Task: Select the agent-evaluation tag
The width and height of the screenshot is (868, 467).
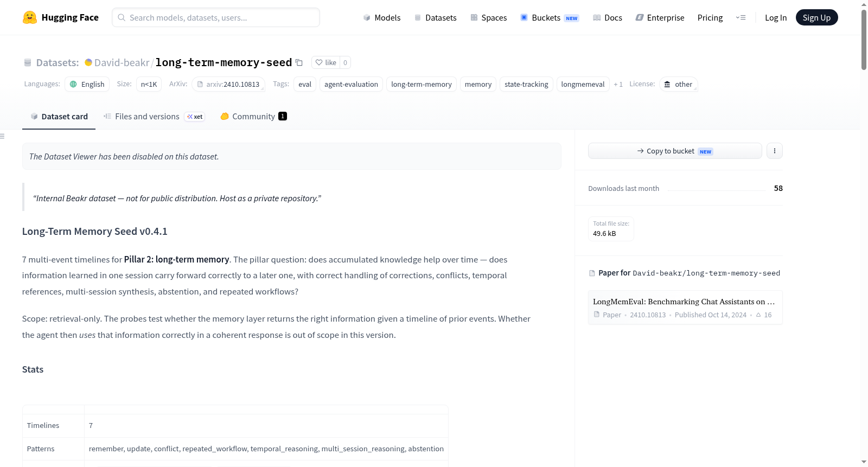Action: point(352,84)
